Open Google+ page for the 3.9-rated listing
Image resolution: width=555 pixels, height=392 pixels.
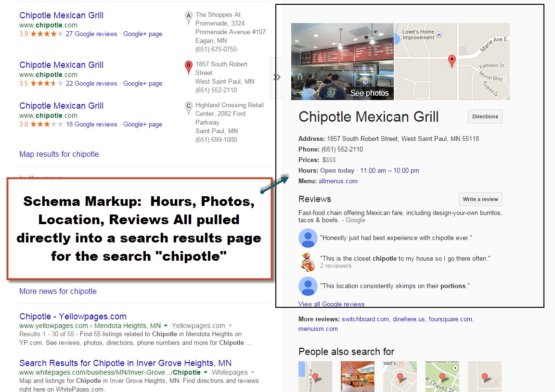pyautogui.click(x=142, y=34)
